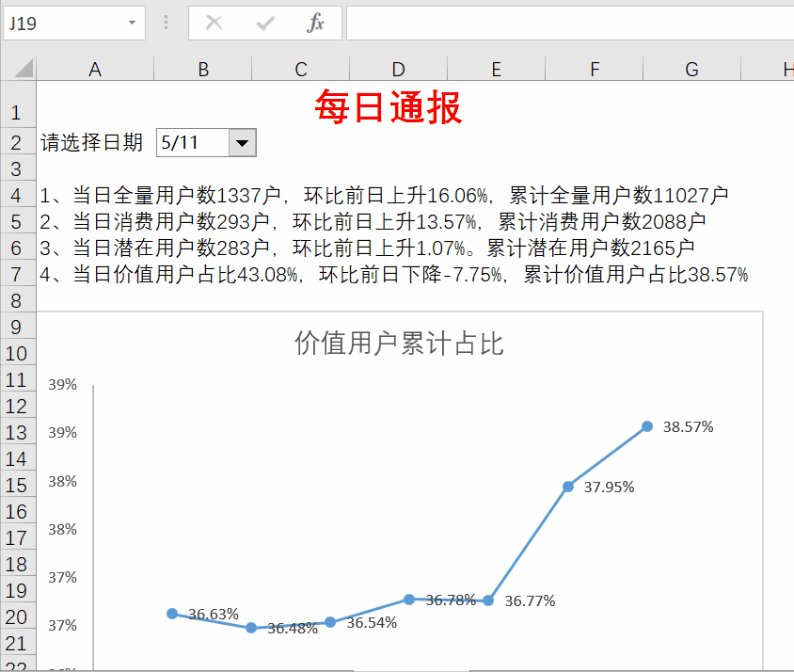This screenshot has height=672, width=794.
Task: Click the Select All triangle corner
Action: (24, 68)
